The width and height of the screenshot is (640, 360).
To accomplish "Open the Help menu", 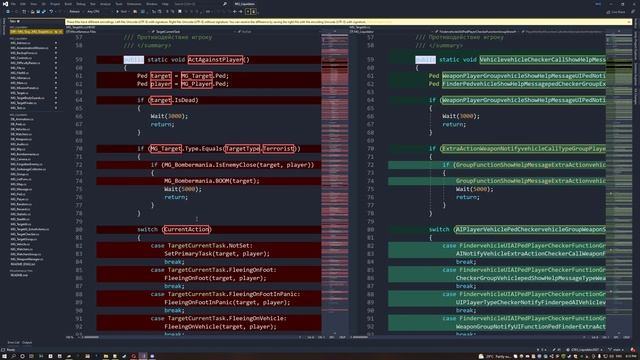I will click(165, 4).
